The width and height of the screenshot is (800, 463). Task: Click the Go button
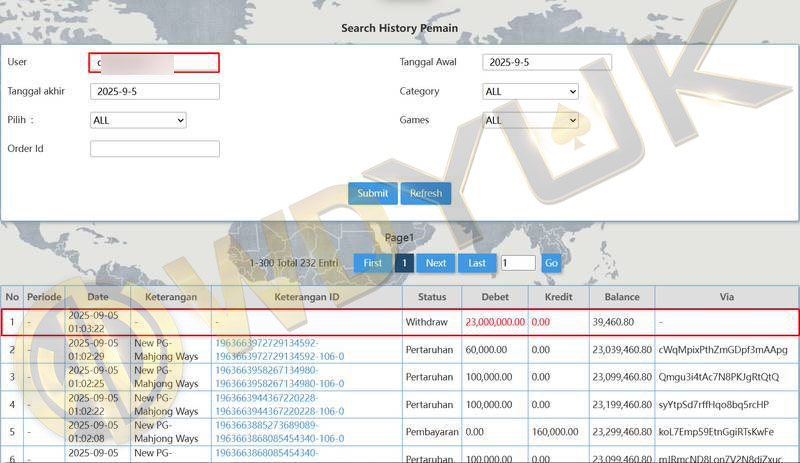[x=551, y=263]
